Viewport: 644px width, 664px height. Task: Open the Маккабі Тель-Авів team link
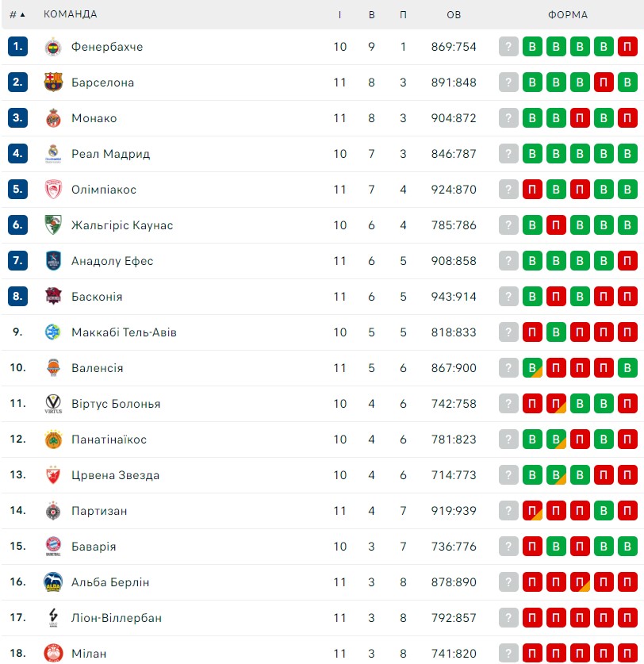coord(124,332)
